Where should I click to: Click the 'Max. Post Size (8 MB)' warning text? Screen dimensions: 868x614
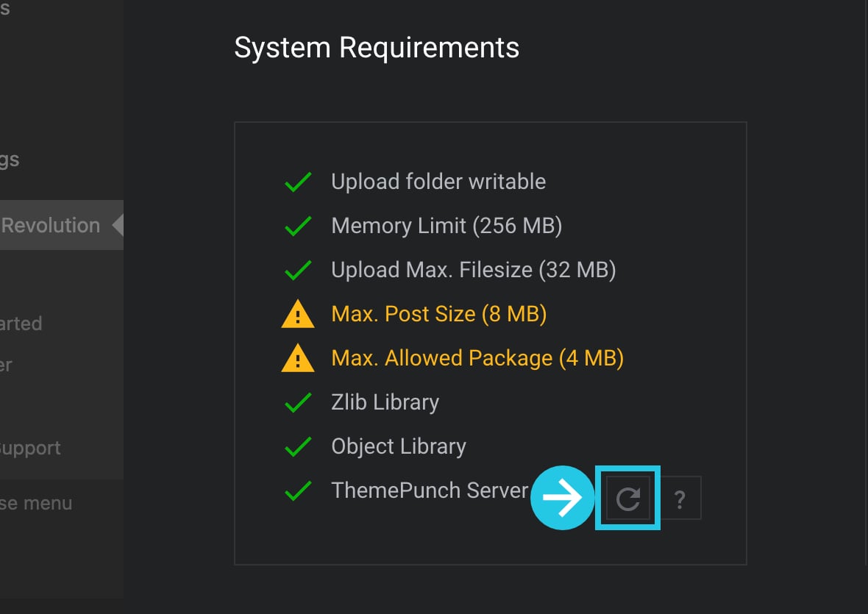click(439, 314)
